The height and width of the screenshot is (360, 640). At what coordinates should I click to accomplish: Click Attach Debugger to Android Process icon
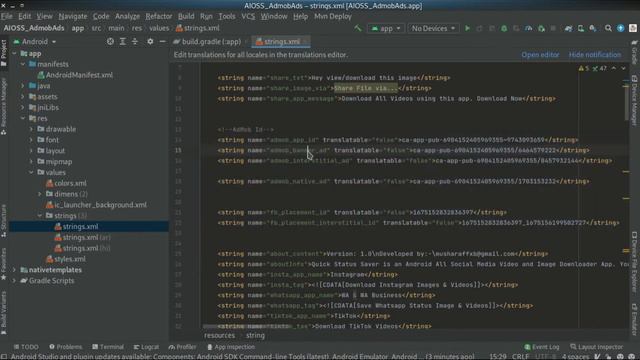[541, 28]
